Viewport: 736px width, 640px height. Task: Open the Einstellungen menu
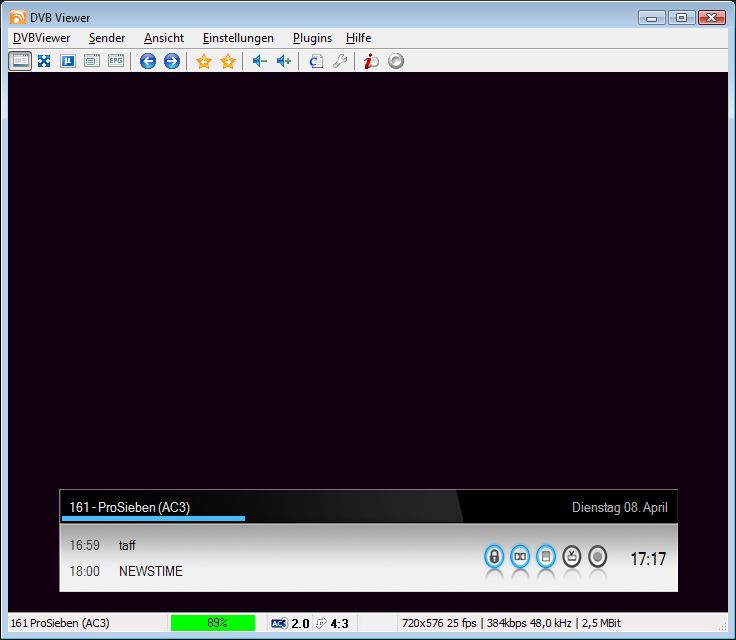click(238, 38)
